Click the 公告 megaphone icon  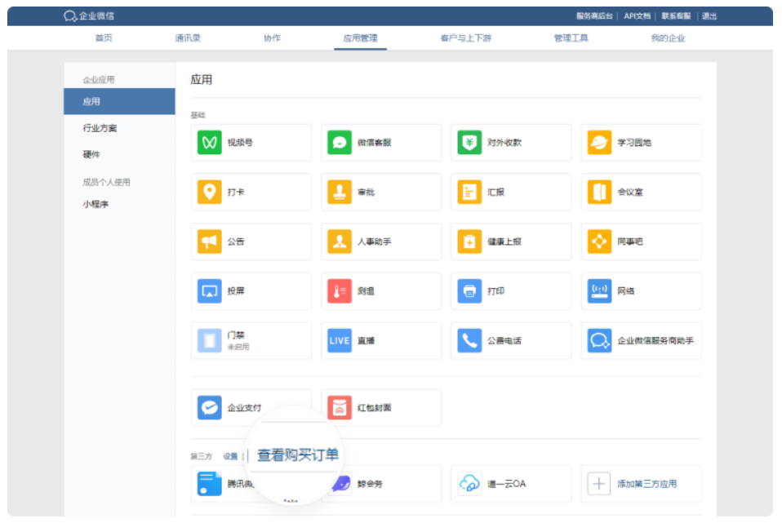click(210, 242)
